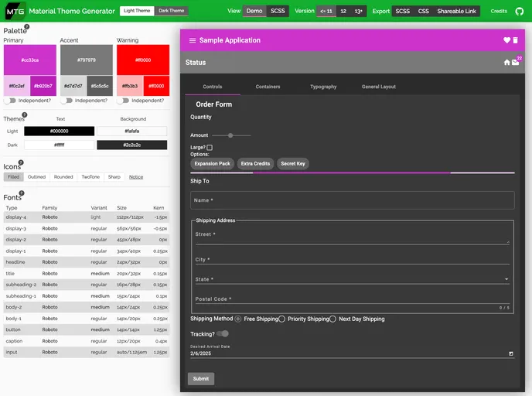Select version 13+
This screenshot has width=532, height=396.
pyautogui.click(x=359, y=11)
